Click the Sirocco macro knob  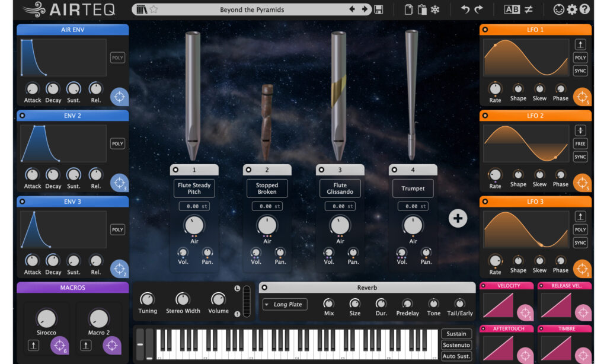pyautogui.click(x=46, y=319)
